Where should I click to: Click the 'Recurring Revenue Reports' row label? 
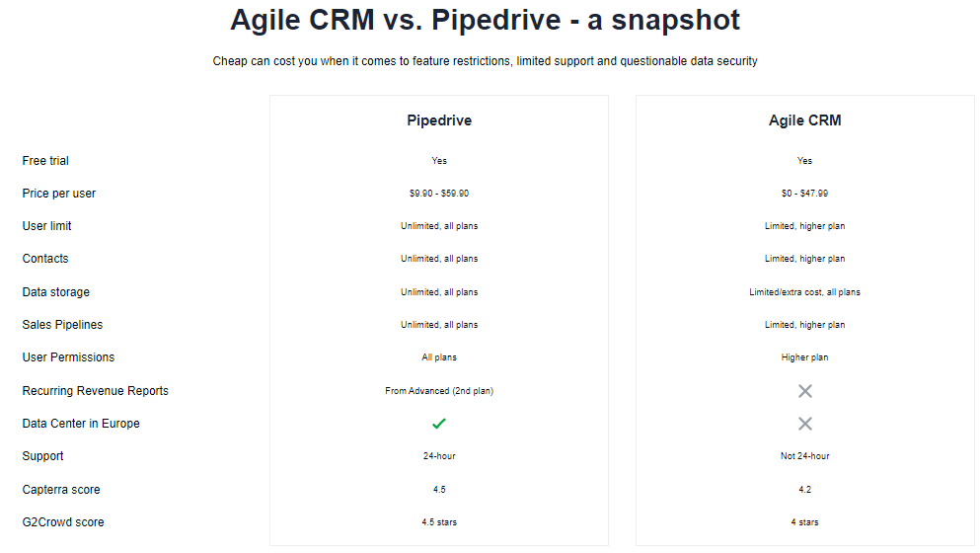pyautogui.click(x=96, y=391)
